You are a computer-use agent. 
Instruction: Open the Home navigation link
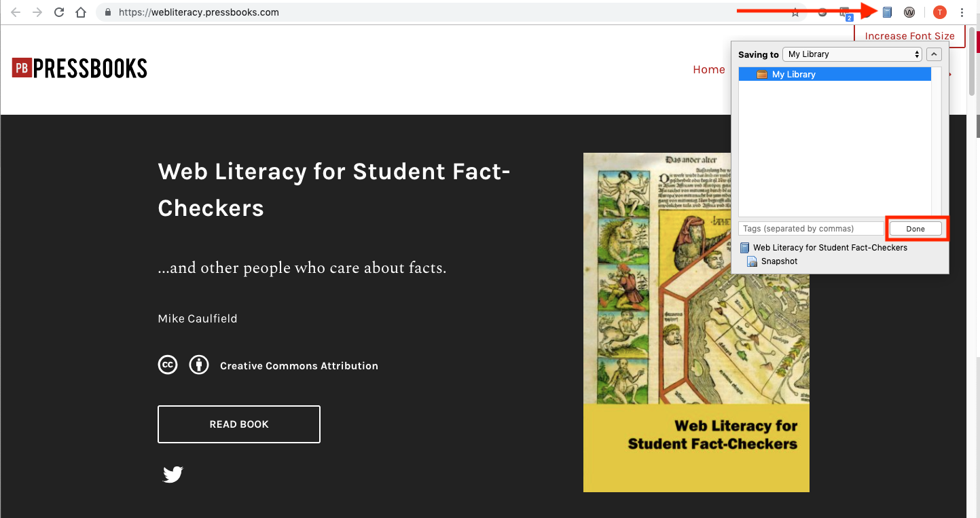[x=709, y=69]
